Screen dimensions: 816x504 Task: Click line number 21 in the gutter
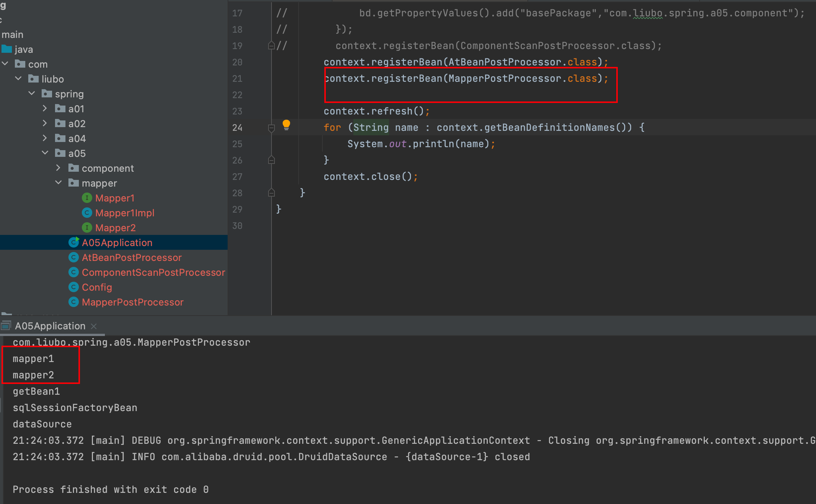click(237, 78)
